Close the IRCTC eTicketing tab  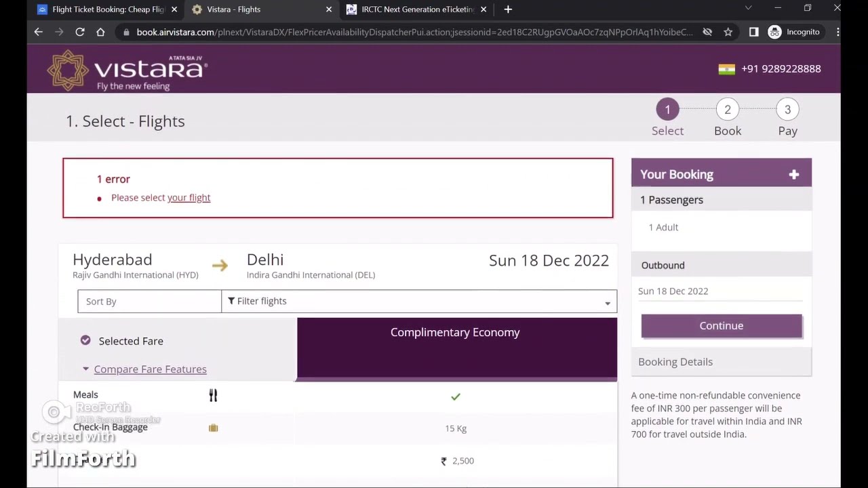[x=484, y=9]
